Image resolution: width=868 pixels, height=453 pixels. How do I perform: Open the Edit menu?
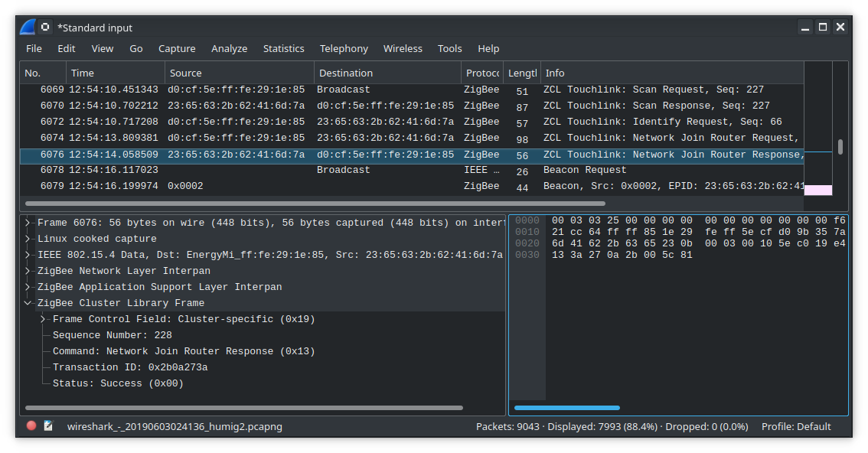click(67, 49)
